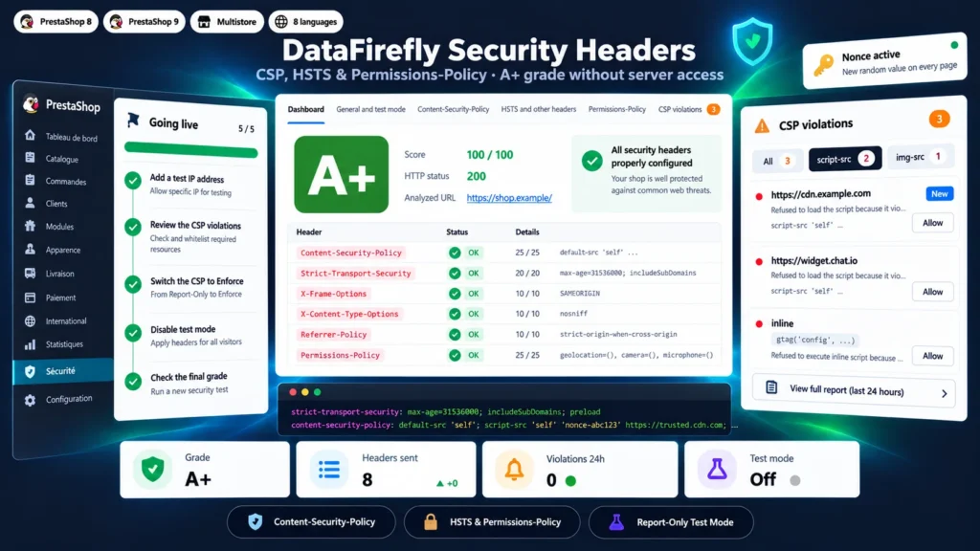This screenshot has width=980, height=551.
Task: Click the HSTS & Permissions-Policy pill
Action: click(492, 522)
